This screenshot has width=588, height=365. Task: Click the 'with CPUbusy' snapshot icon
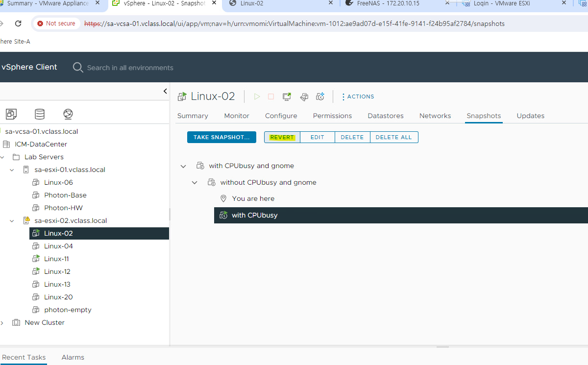coord(223,215)
